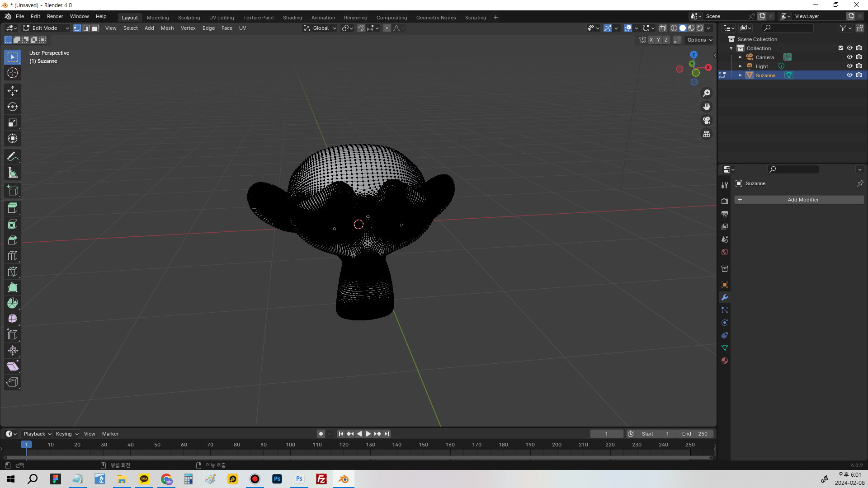Select the Spin tool

[13, 303]
